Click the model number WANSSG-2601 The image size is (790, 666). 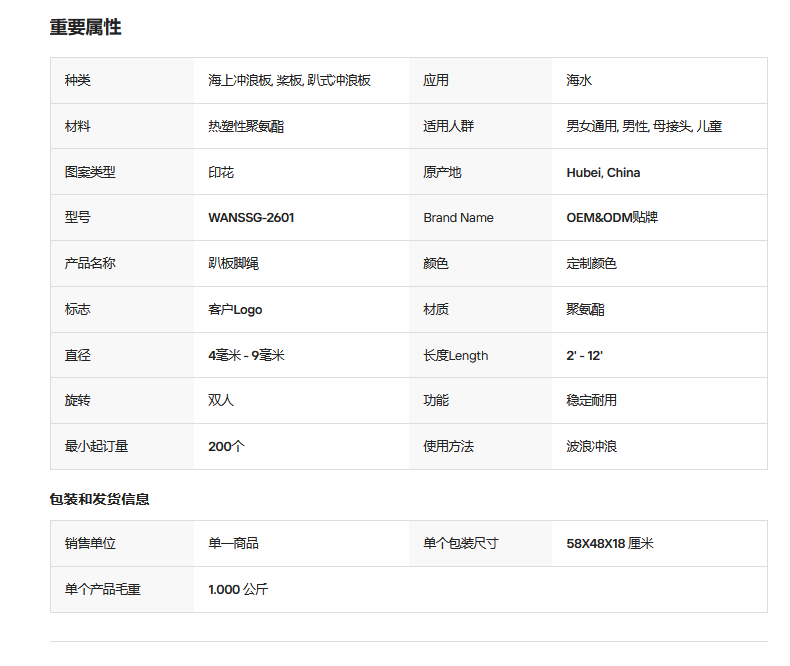pyautogui.click(x=251, y=218)
